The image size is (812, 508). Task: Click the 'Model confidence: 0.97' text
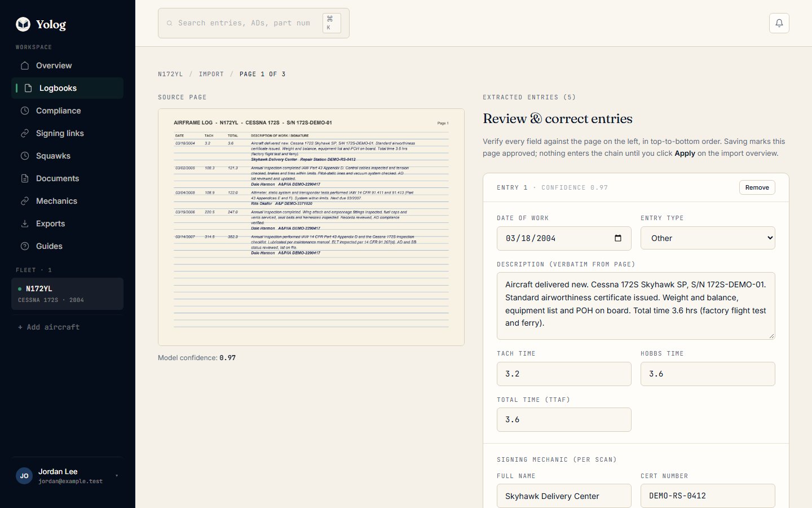click(x=197, y=358)
